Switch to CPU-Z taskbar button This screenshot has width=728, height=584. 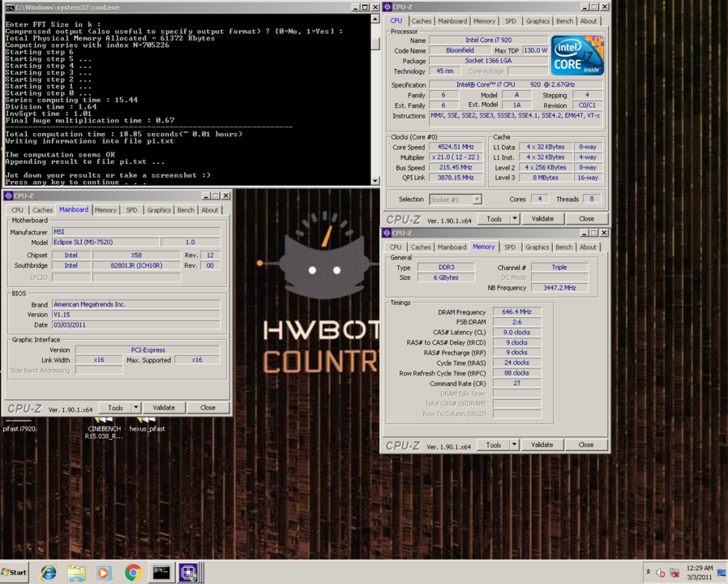tap(189, 573)
